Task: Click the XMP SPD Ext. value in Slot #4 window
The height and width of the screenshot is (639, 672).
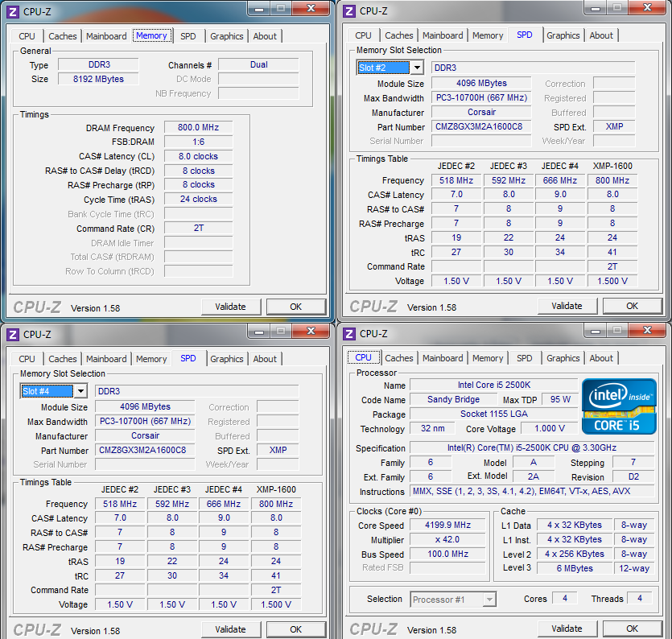Action: (x=278, y=450)
